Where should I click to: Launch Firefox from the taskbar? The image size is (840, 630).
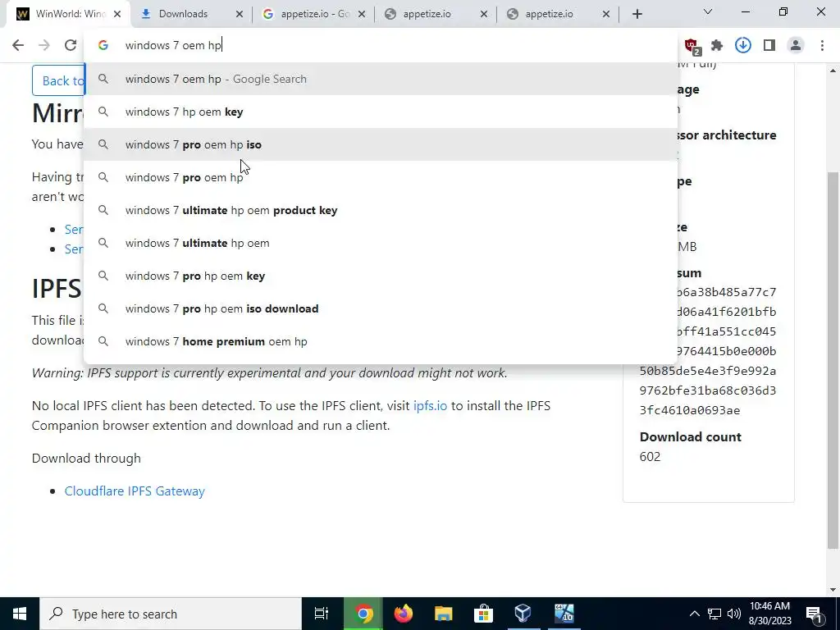[x=404, y=614]
